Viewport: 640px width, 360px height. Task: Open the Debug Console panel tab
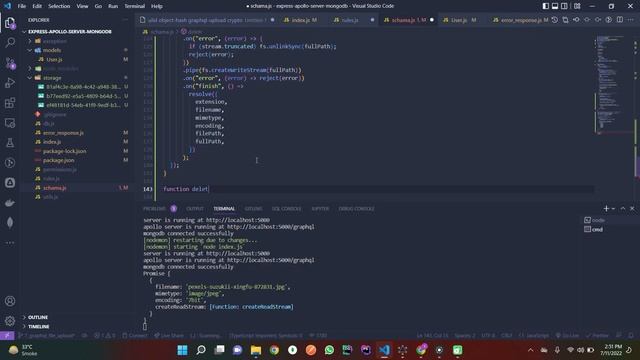tap(356, 209)
